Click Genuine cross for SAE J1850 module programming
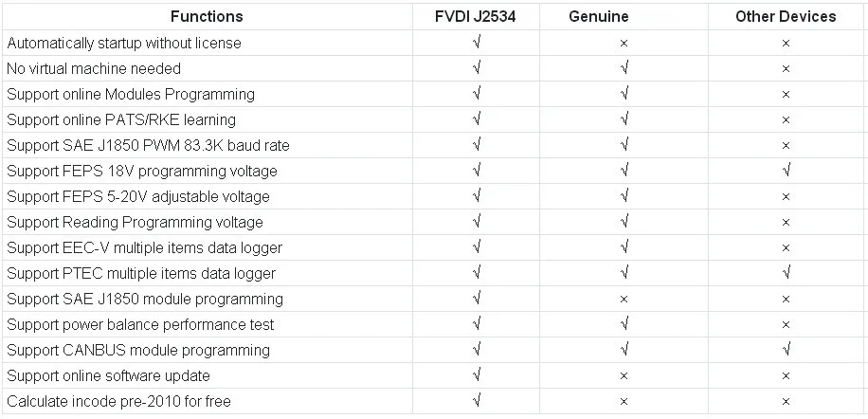The image size is (868, 419). tap(624, 300)
